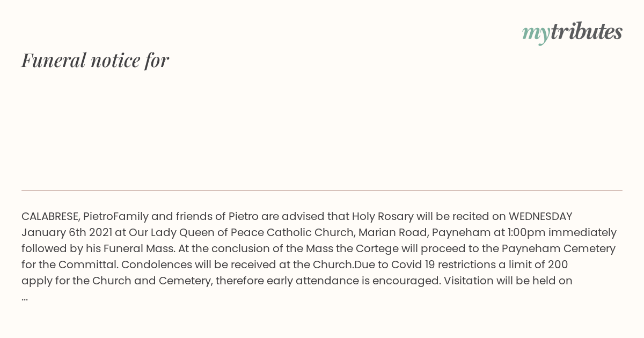The height and width of the screenshot is (338, 644).
Task: Click the green 'my' part of logo
Action: (x=536, y=33)
